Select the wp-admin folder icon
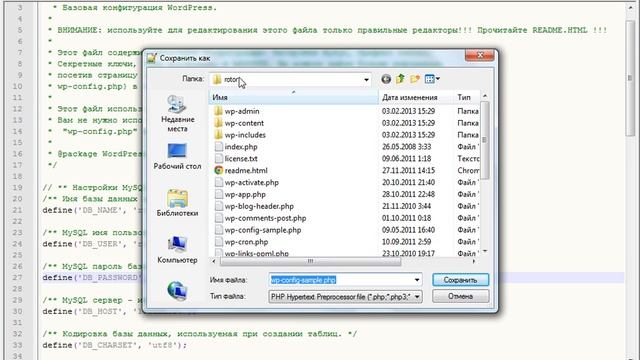The height and width of the screenshot is (360, 640). click(218, 111)
